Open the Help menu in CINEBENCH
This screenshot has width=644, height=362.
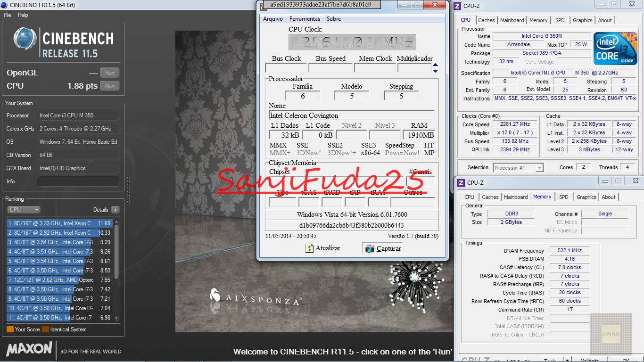point(23,15)
